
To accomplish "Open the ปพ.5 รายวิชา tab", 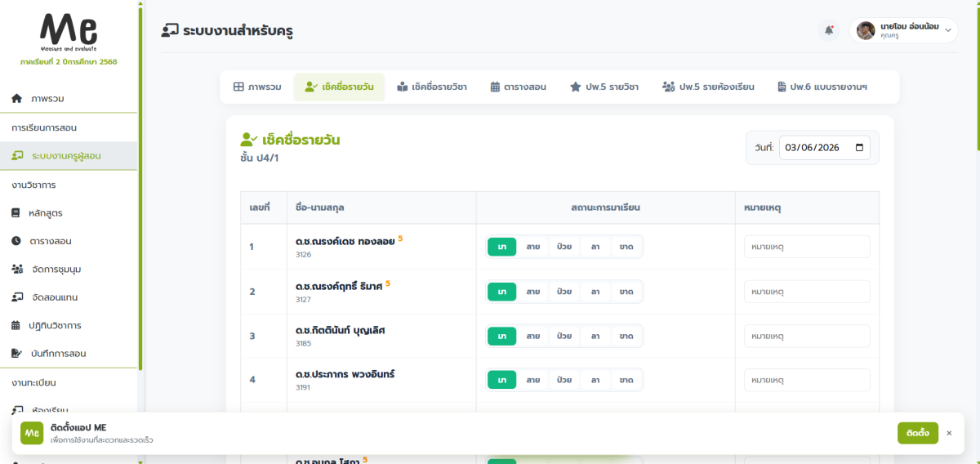I will click(x=604, y=87).
